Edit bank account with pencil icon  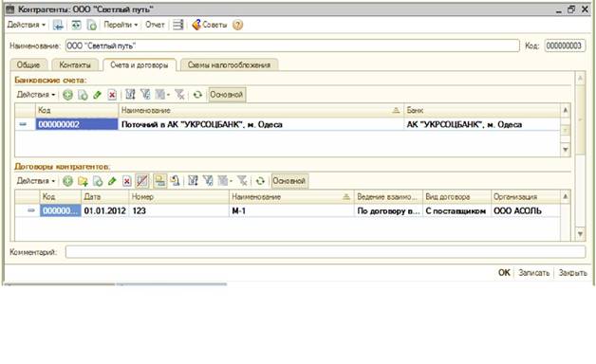(98, 95)
